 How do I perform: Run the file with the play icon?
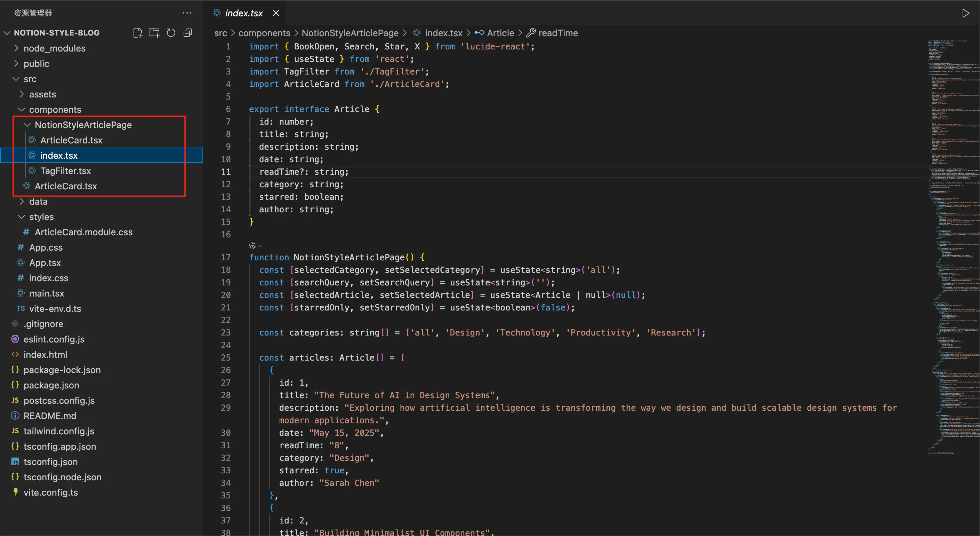965,13
